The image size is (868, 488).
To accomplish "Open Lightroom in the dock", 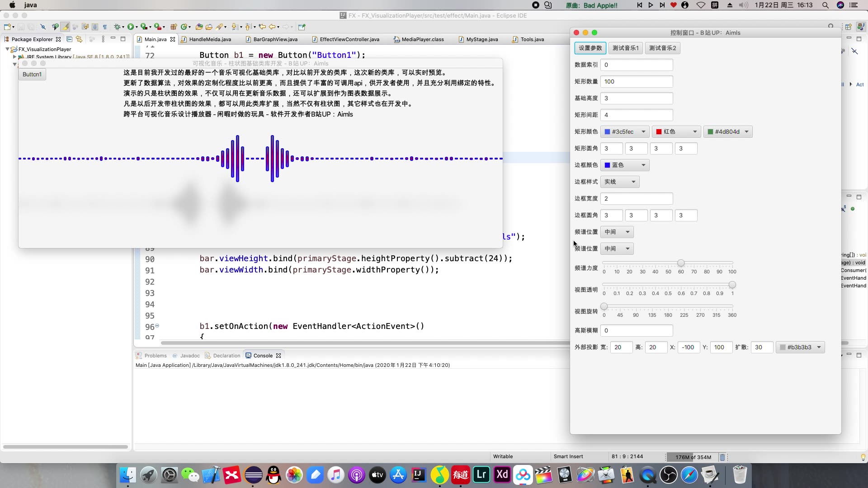I will (x=481, y=475).
